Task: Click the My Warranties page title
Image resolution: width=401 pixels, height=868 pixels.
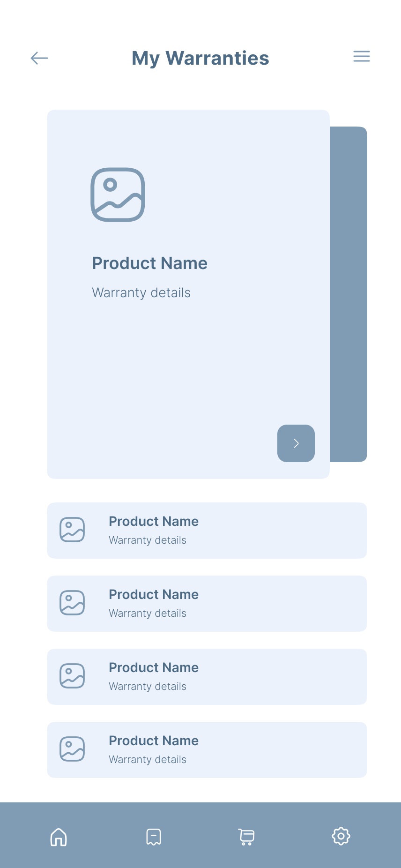Action: (200, 58)
